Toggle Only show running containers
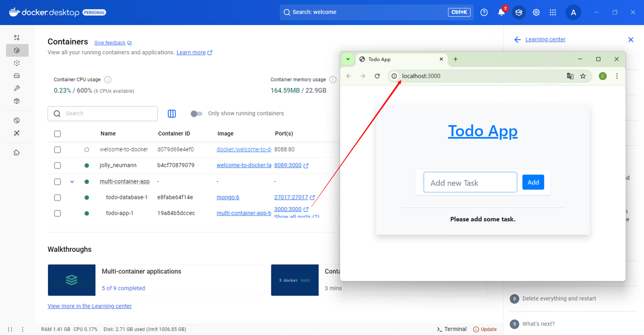 click(x=196, y=114)
